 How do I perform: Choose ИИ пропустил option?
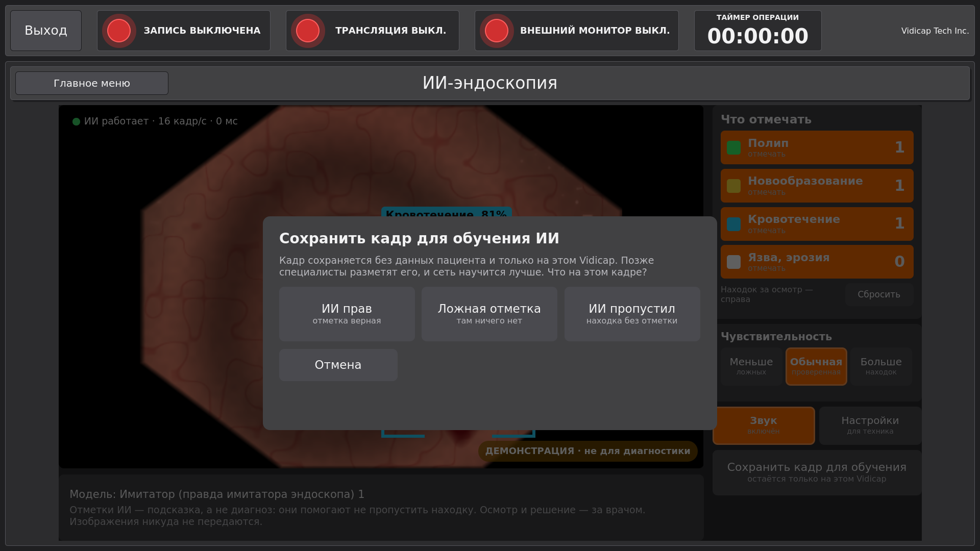click(632, 314)
